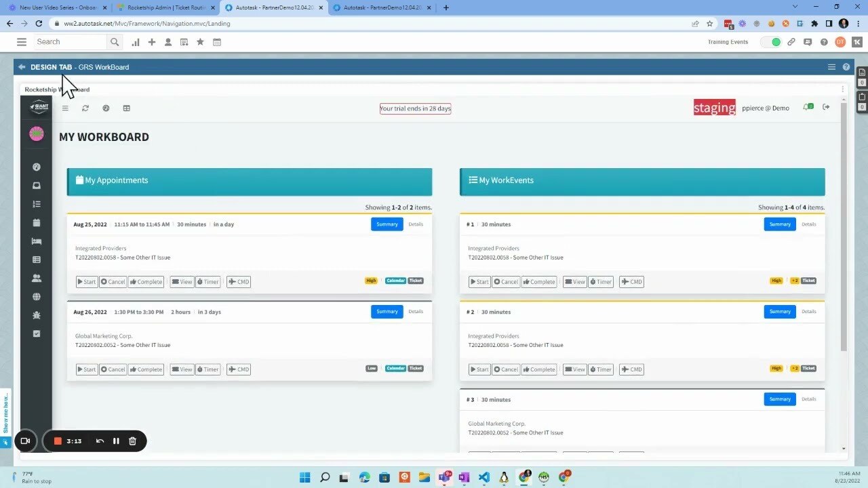Restart recording with the undo arrow

[x=100, y=441]
